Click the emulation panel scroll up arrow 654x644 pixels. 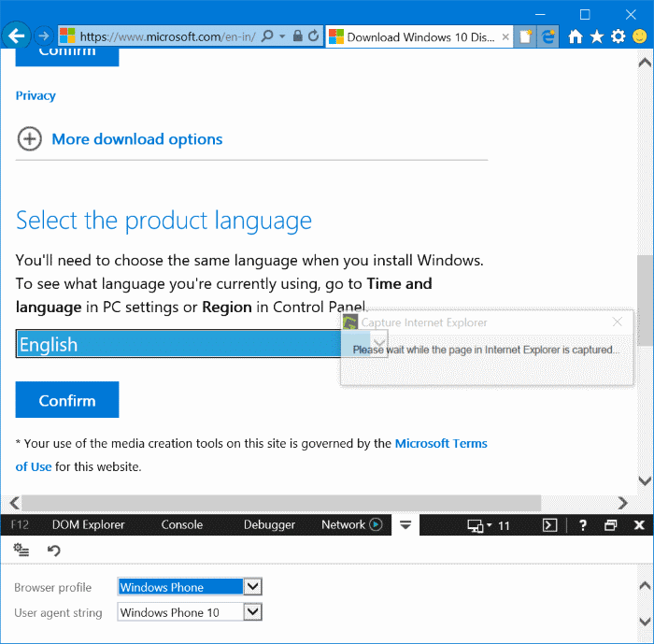645,585
